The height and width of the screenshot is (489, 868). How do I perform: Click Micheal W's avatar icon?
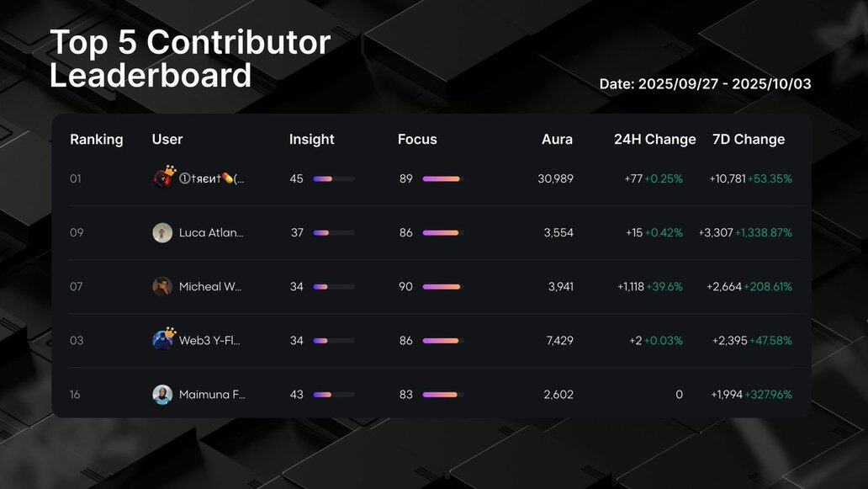(162, 287)
